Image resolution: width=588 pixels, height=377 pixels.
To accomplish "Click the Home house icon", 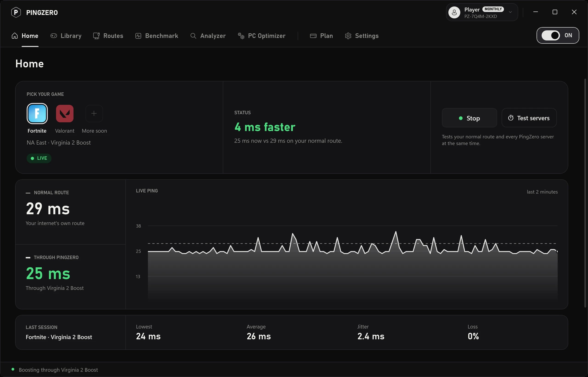I will pos(15,36).
